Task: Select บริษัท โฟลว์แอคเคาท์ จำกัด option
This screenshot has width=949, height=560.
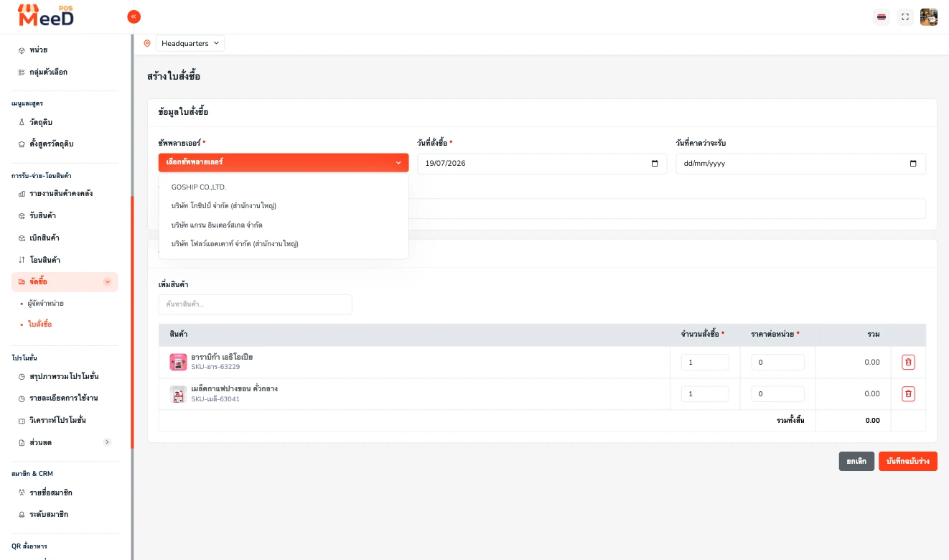Action: 284,243
